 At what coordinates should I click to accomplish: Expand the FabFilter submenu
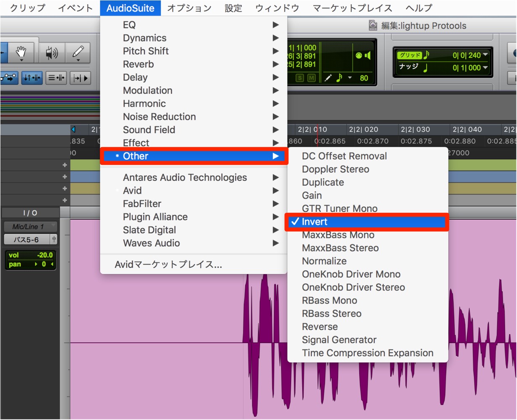[x=193, y=204]
